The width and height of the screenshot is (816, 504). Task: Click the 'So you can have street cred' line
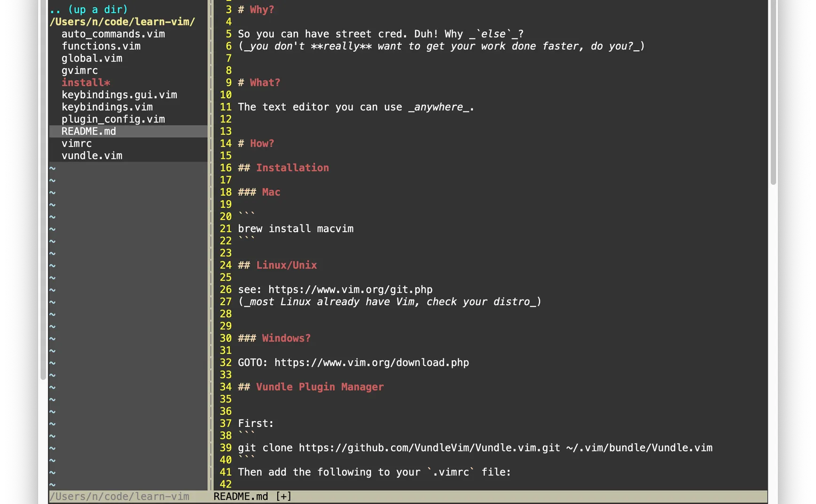381,34
